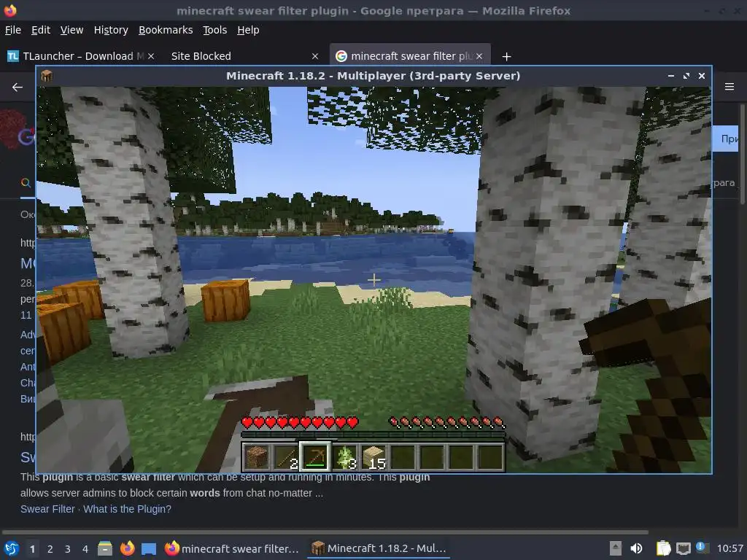Viewport: 747px width, 560px height.
Task: Click the Minecraft window title bar
Action: click(x=373, y=76)
